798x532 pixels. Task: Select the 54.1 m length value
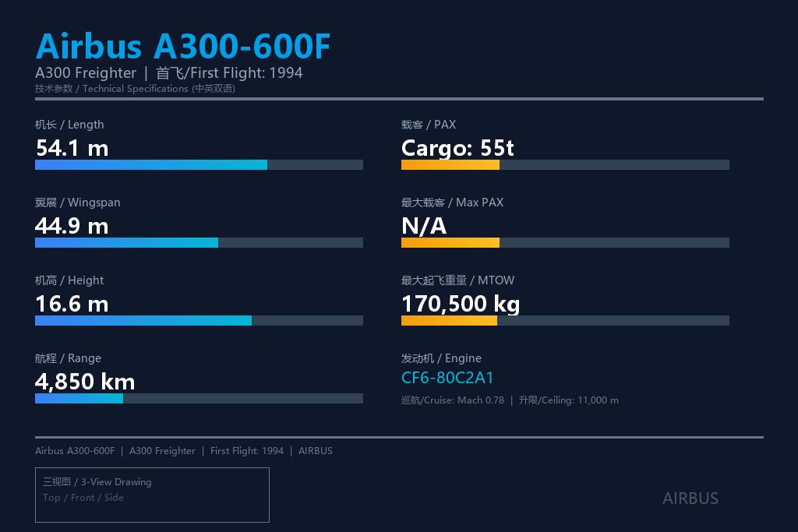[72, 148]
